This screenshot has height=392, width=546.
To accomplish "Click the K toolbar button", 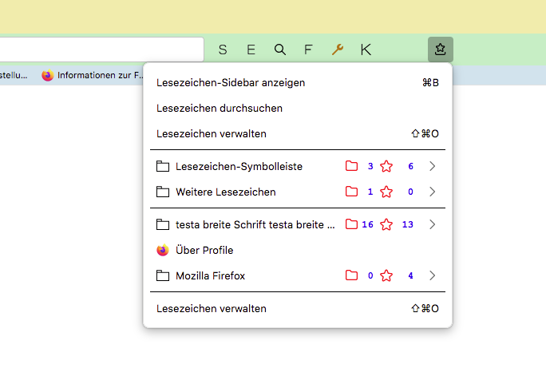I will tap(366, 49).
